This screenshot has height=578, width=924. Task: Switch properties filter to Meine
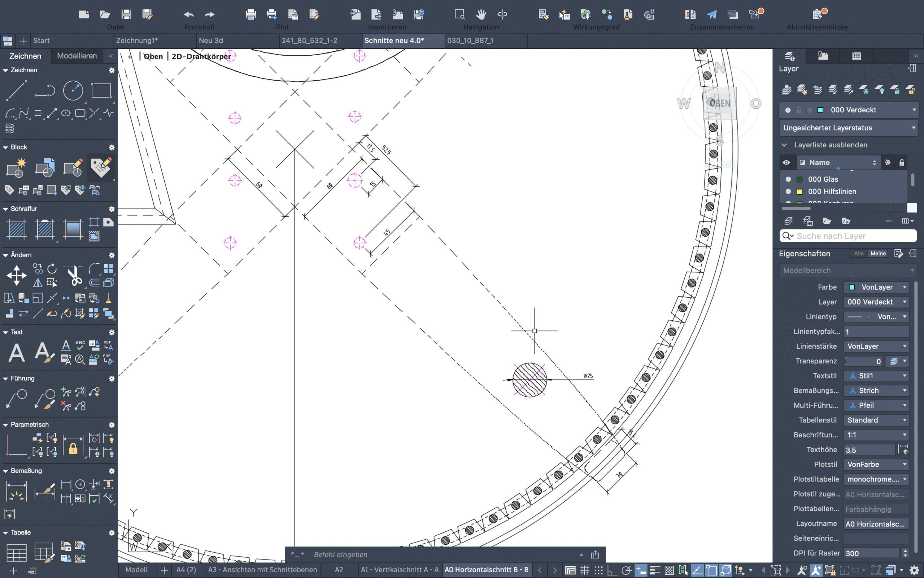click(x=878, y=254)
